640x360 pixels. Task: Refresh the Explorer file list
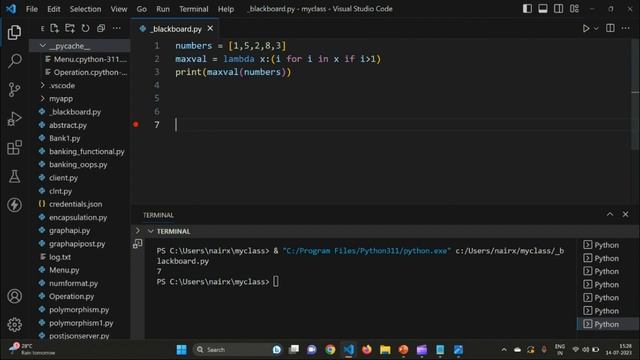85,28
